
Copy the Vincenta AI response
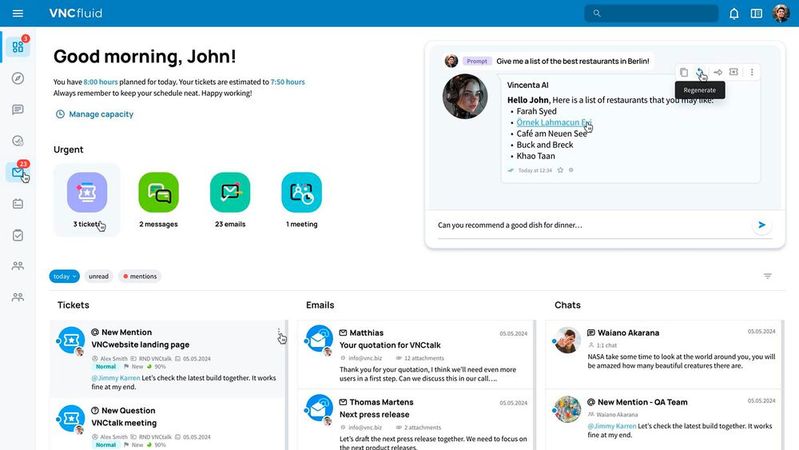684,72
